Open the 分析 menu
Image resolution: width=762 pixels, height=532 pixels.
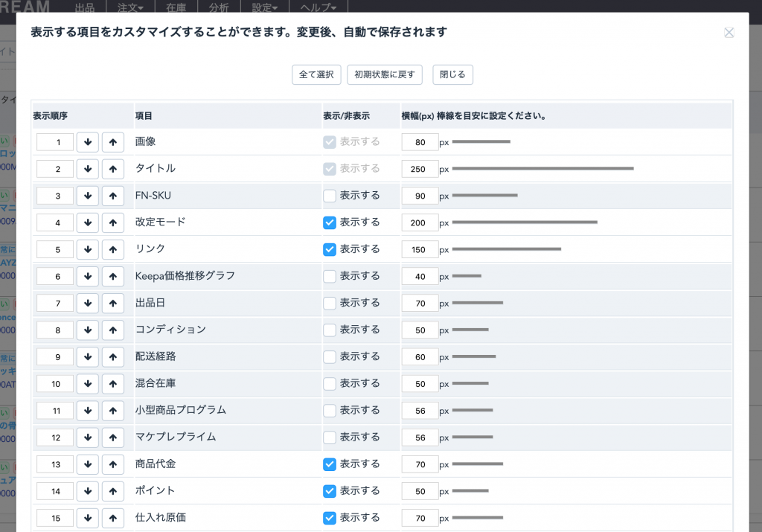[x=219, y=7]
